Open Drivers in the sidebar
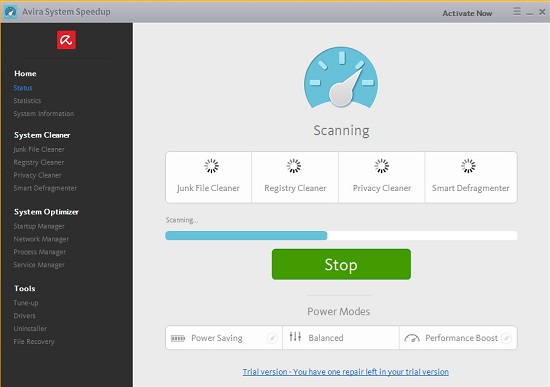The image size is (550, 387). (25, 316)
